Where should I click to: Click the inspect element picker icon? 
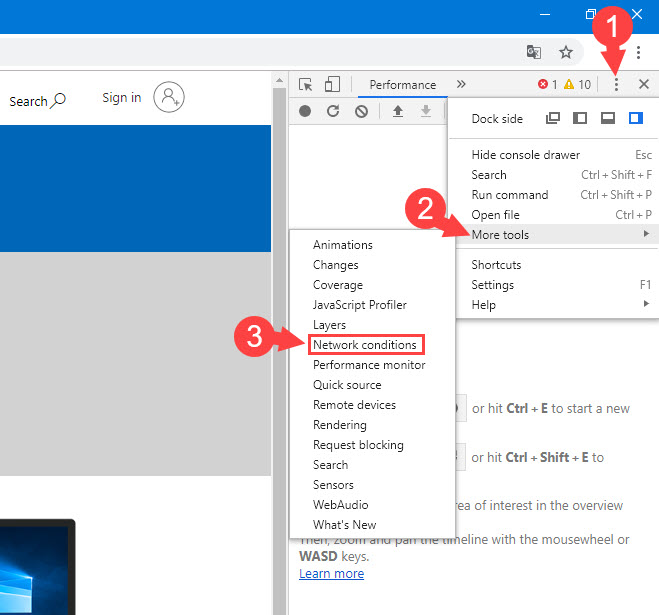pos(306,84)
